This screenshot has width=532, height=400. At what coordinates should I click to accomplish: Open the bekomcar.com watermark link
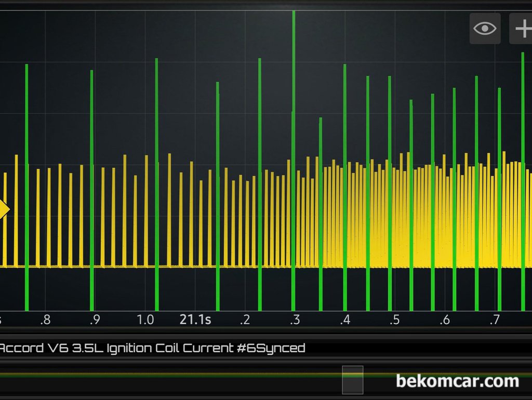(457, 381)
